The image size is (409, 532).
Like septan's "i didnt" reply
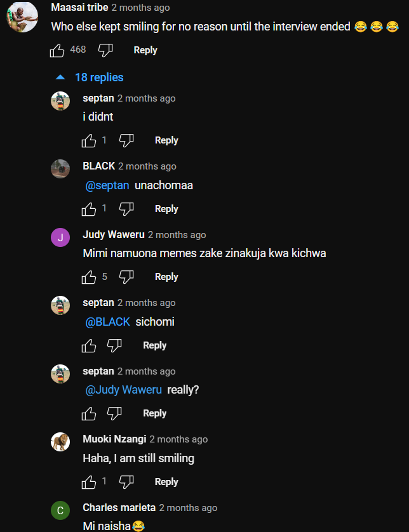[x=89, y=140]
